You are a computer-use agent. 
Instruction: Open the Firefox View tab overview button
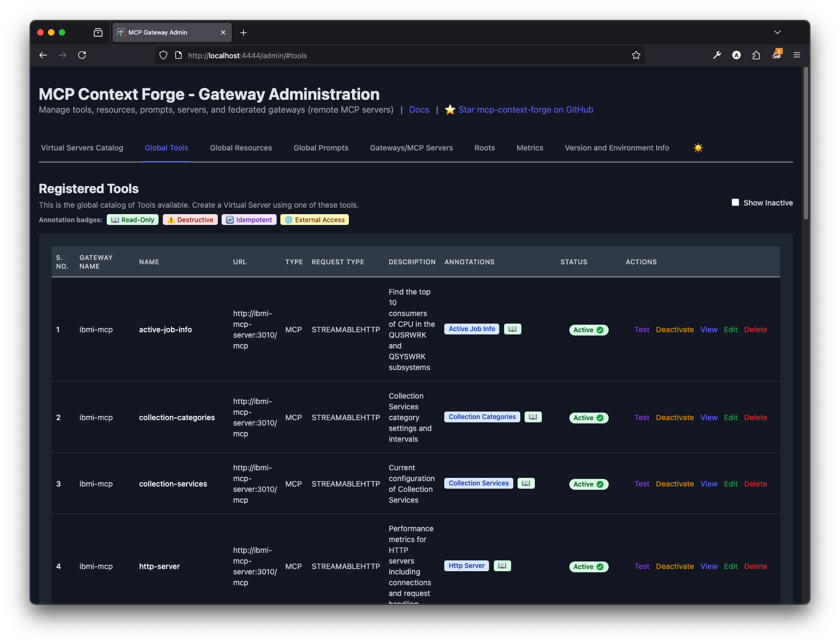[x=98, y=33]
